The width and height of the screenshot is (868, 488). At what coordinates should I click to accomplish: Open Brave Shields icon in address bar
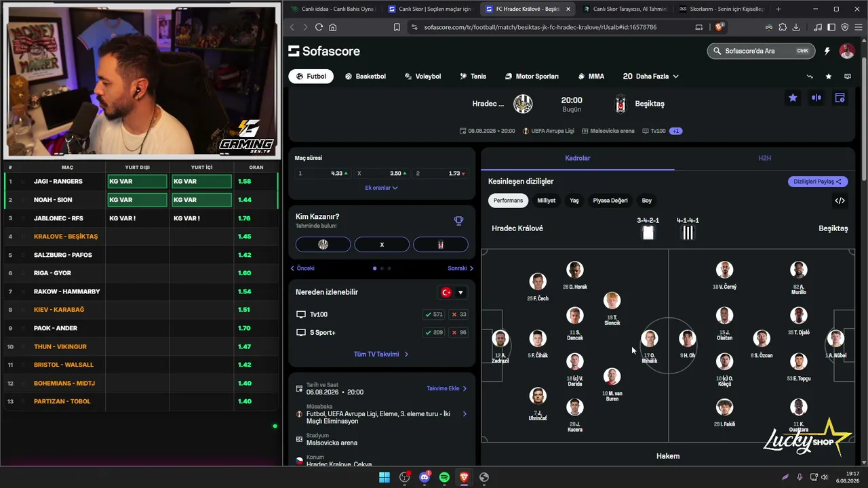pos(719,27)
